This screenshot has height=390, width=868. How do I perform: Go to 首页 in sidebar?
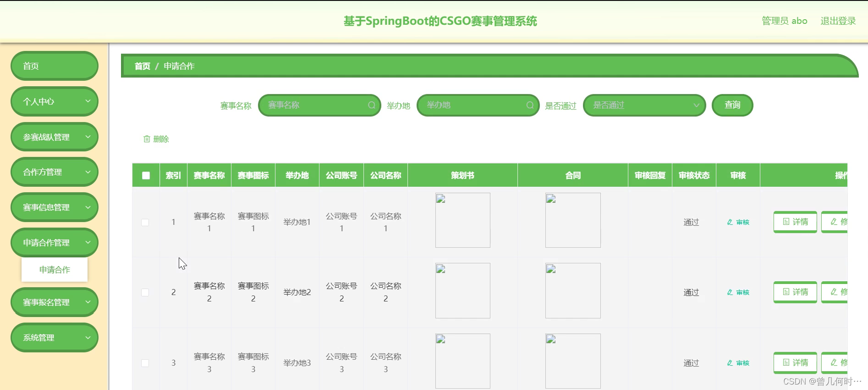pyautogui.click(x=54, y=66)
